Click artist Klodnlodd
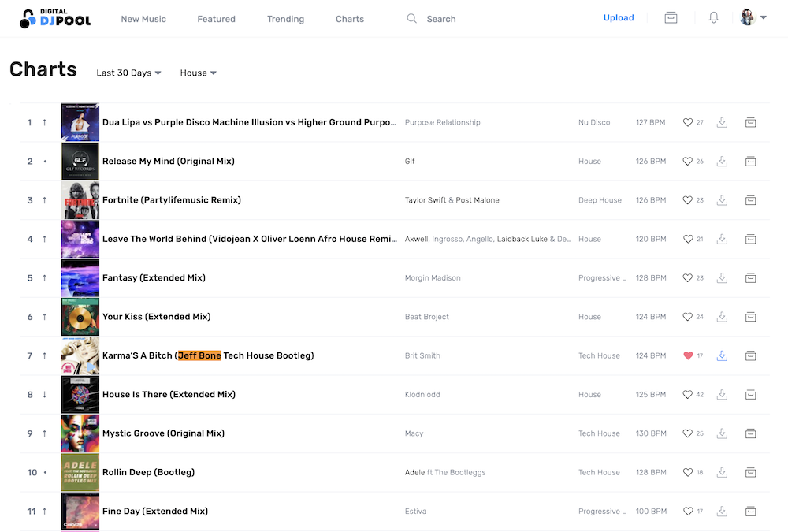788x532 pixels. coord(422,395)
